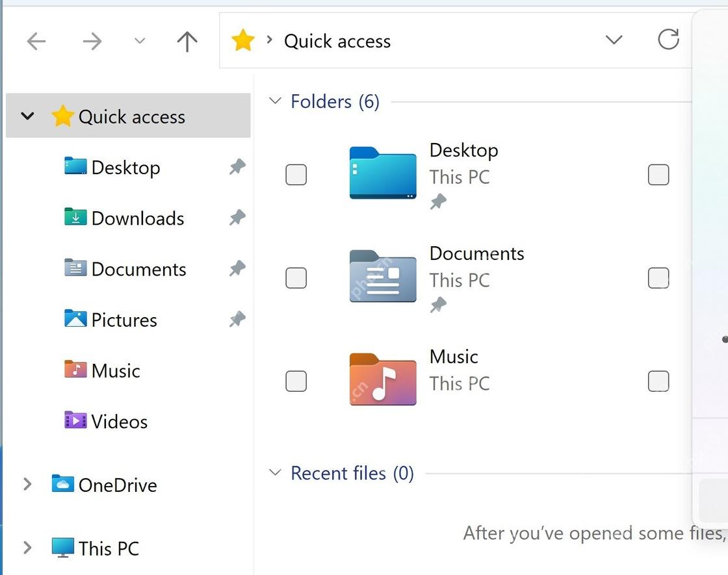The height and width of the screenshot is (575, 728).
Task: Click the Folders (6) group header
Action: [335, 101]
